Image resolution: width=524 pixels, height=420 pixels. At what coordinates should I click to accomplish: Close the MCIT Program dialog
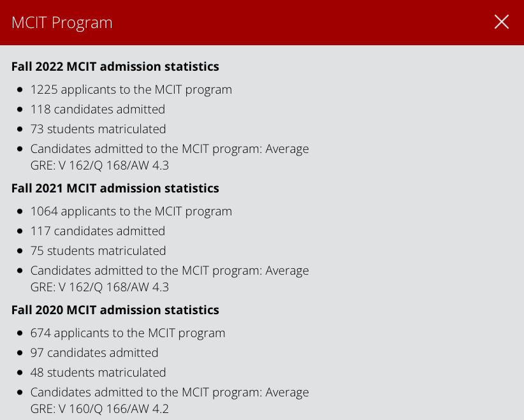pos(502,22)
